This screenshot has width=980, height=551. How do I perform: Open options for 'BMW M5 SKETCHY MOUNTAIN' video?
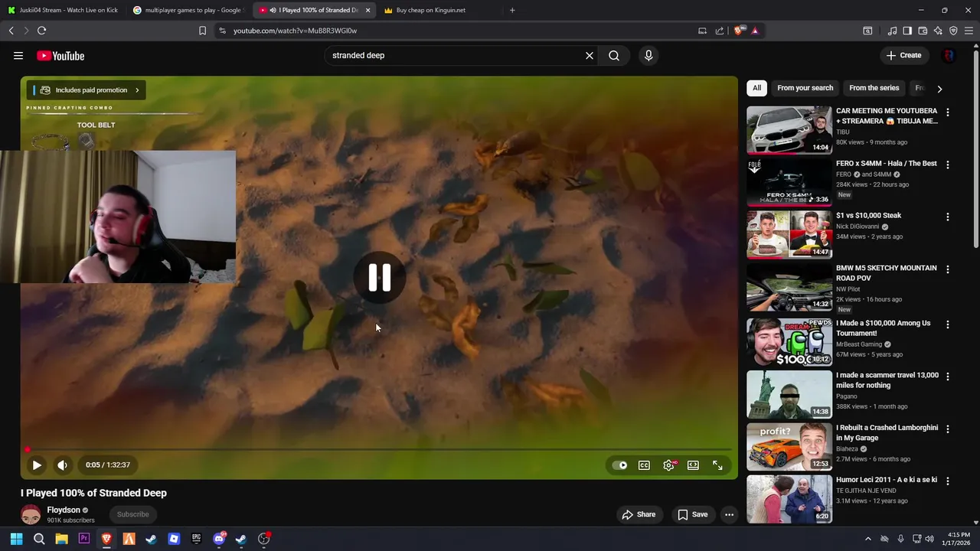click(948, 269)
